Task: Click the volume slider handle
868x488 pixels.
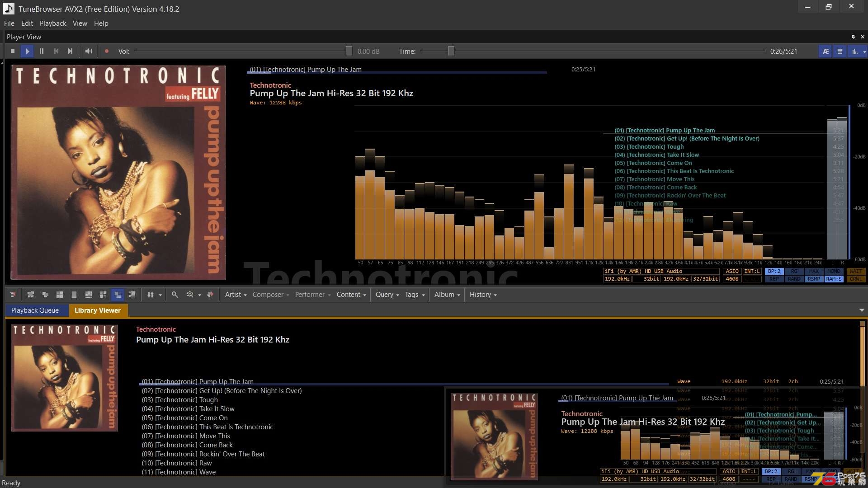Action: [x=349, y=51]
